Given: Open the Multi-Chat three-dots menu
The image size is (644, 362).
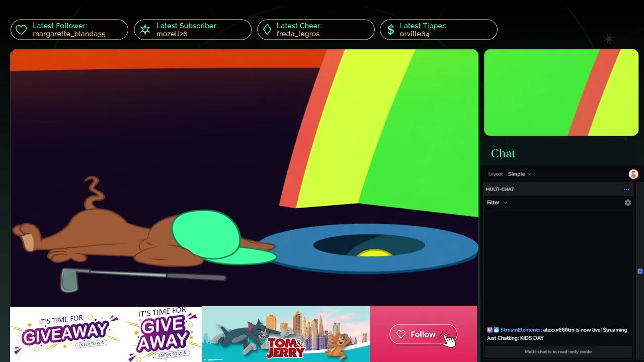Looking at the screenshot, I should click(x=626, y=190).
